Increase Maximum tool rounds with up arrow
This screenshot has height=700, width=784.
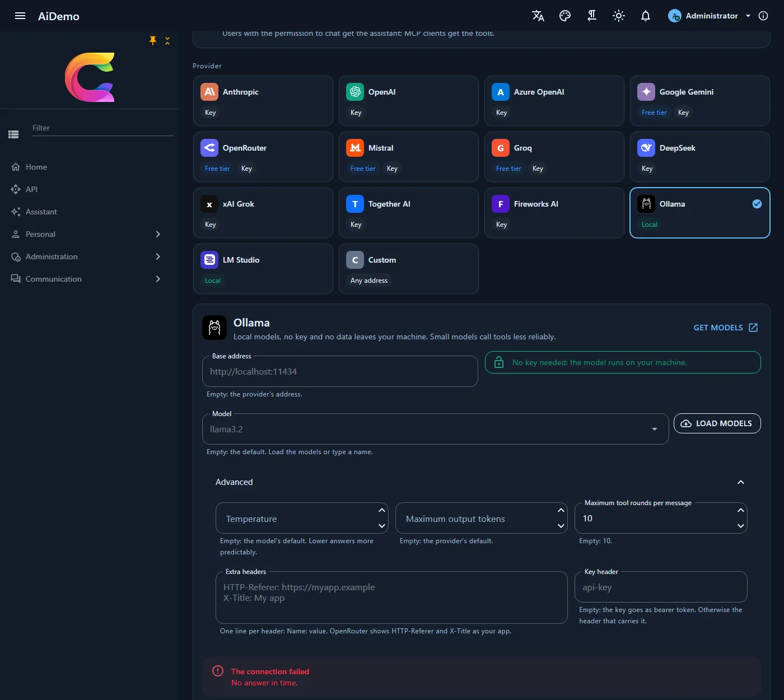tap(741, 510)
